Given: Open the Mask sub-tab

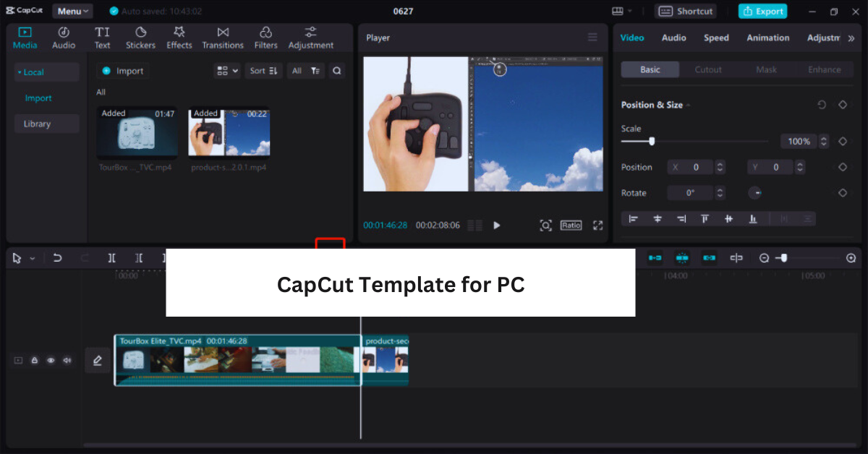Looking at the screenshot, I should (x=766, y=69).
